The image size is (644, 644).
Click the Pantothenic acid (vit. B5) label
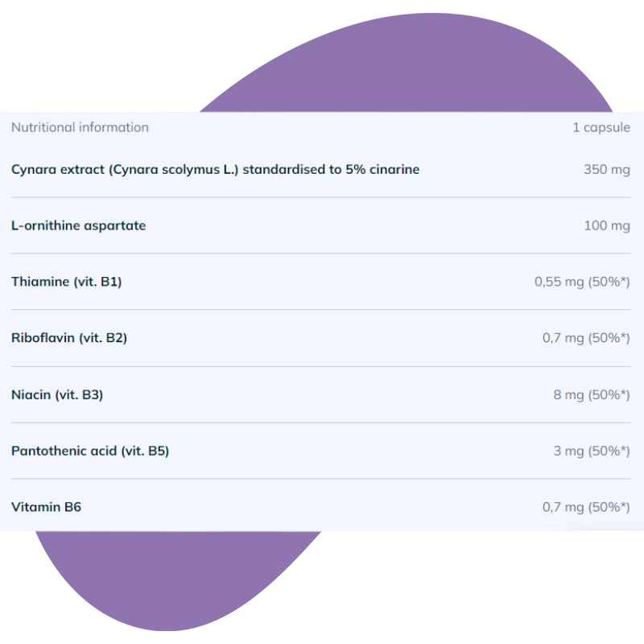(90, 451)
